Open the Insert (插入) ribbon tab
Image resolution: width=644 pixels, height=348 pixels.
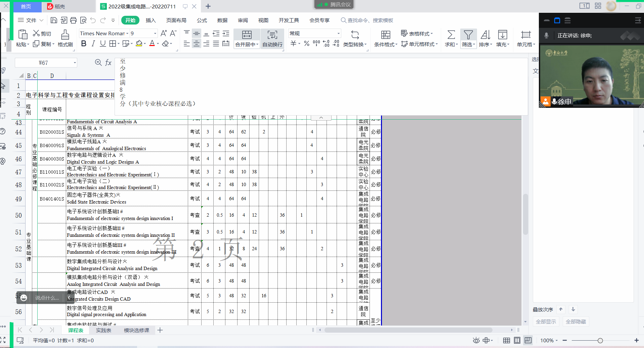tap(151, 20)
